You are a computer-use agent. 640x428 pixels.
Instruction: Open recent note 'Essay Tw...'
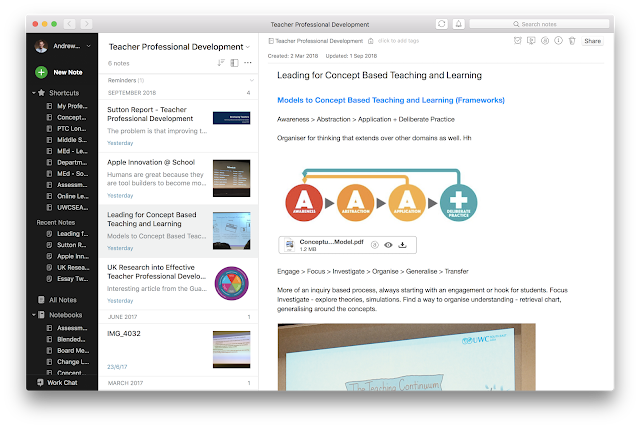pyautogui.click(x=67, y=279)
